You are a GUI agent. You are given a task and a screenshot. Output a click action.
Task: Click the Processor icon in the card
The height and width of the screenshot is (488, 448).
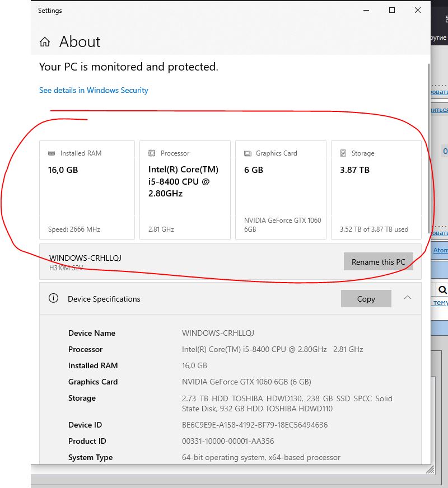coord(152,153)
